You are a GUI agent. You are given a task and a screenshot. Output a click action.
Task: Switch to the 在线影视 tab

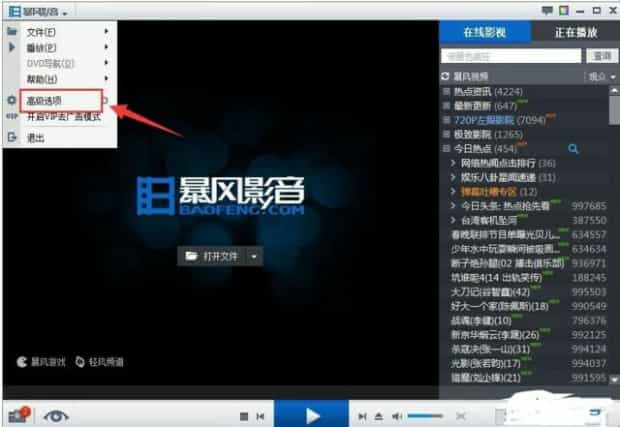pyautogui.click(x=485, y=32)
